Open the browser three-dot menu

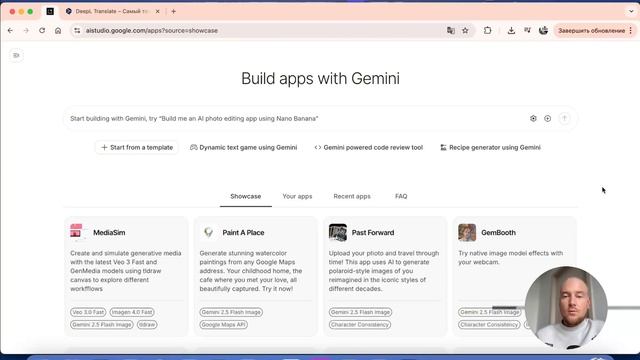click(x=631, y=31)
